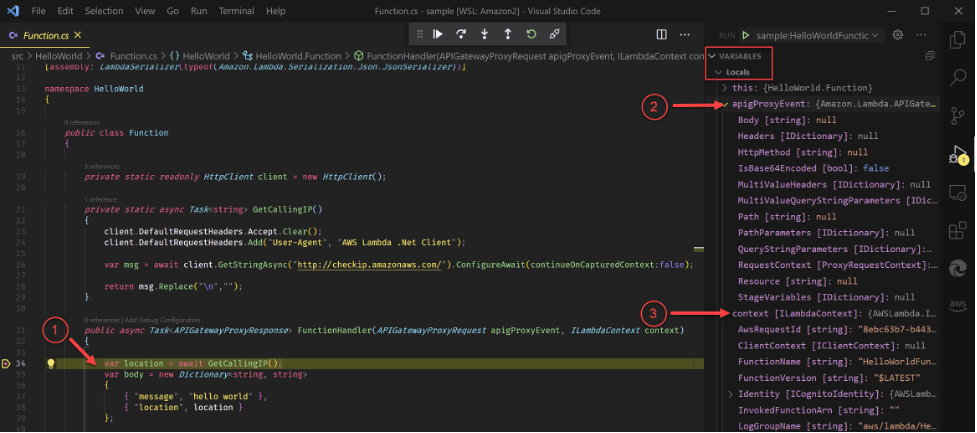Viewport: 977px width, 433px height.
Task: Select the FunctionVersion "$LATEST" row
Action: [831, 378]
